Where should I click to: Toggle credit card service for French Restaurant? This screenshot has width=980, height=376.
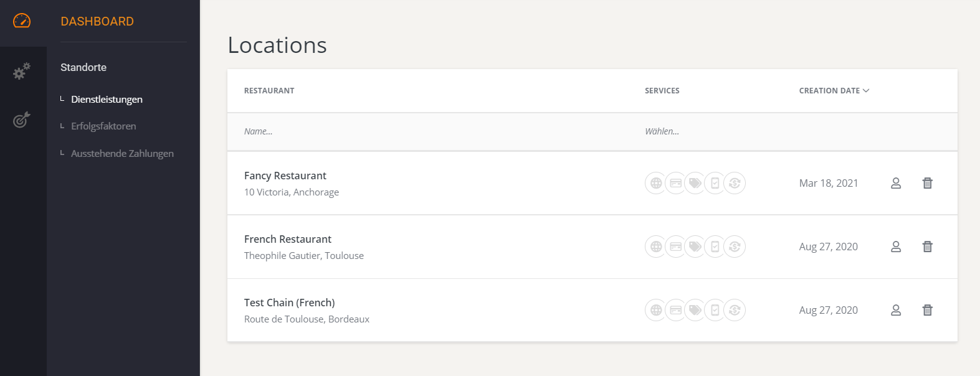click(675, 247)
